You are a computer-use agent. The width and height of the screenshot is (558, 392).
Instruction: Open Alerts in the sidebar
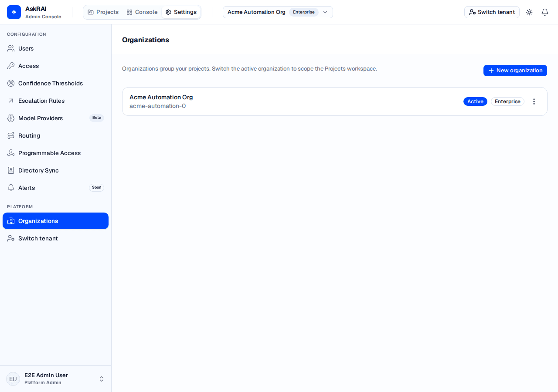pos(55,188)
